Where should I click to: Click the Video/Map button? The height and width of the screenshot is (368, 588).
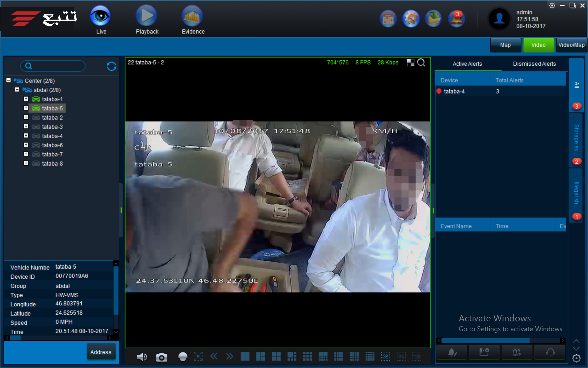tap(571, 45)
